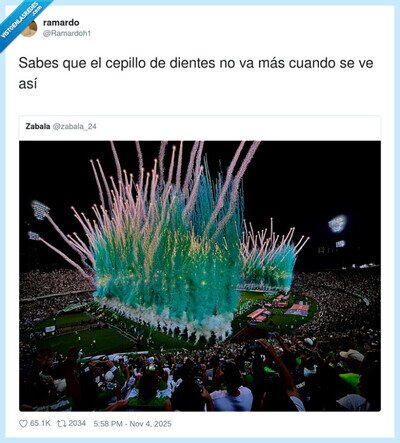Open the @Ramardoh1 handle link
Viewport: 400px width, 443px height.
67,34
